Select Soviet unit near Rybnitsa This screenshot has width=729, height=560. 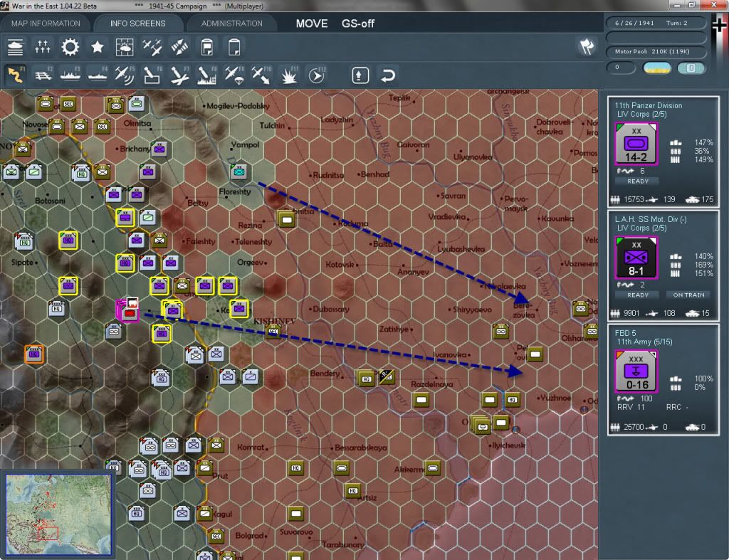[287, 219]
